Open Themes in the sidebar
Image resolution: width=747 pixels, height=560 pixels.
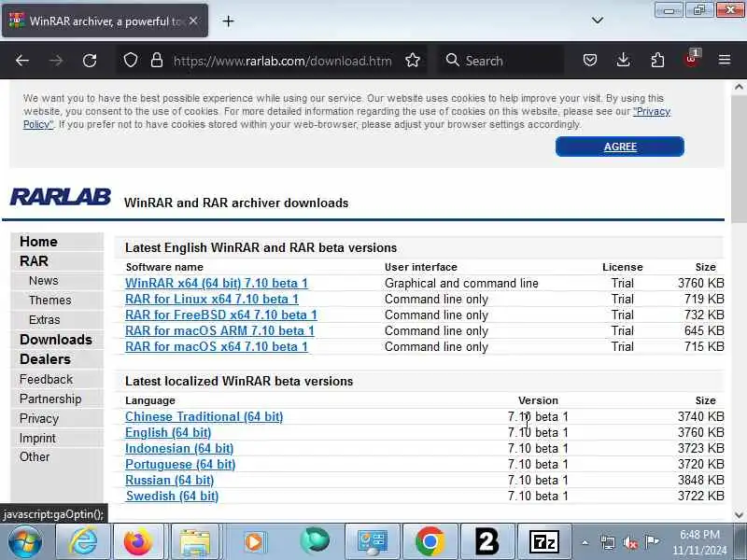pos(50,300)
